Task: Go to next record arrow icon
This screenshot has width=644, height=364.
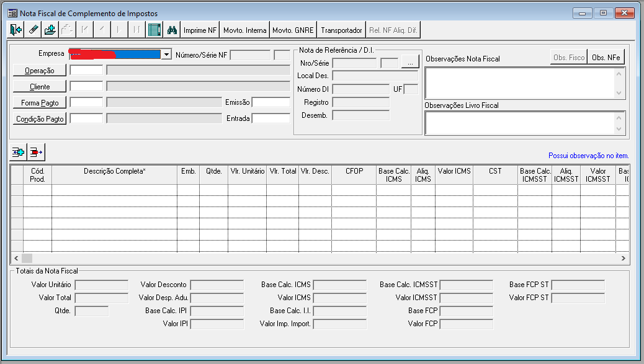Action: click(x=119, y=30)
